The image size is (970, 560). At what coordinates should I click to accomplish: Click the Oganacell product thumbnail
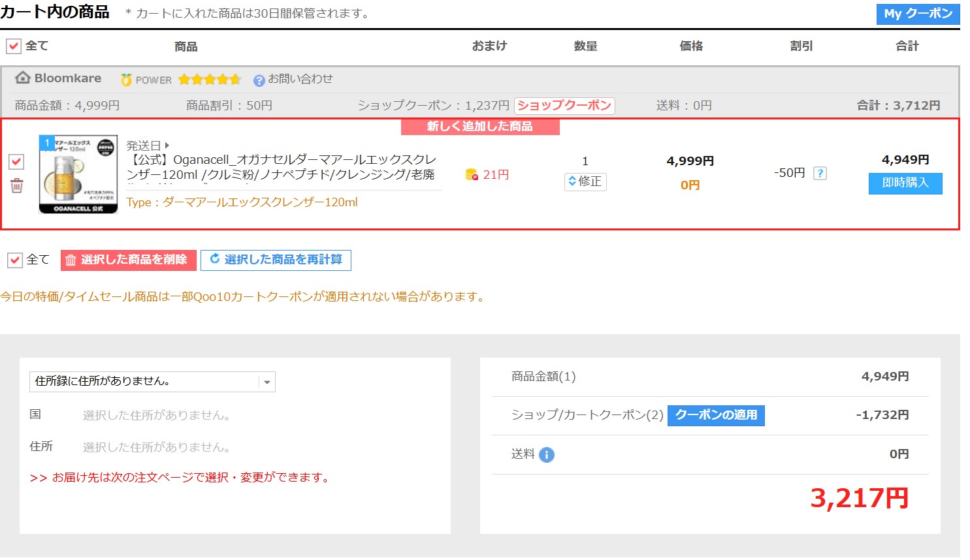(78, 174)
